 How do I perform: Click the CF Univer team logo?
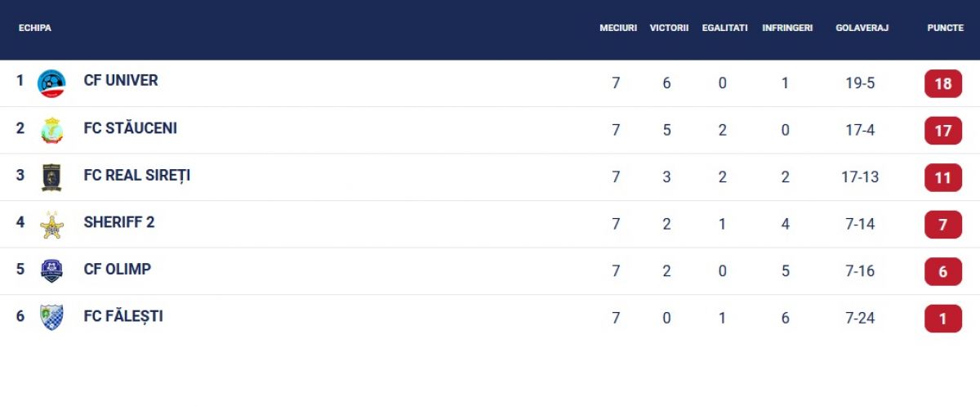(x=51, y=83)
